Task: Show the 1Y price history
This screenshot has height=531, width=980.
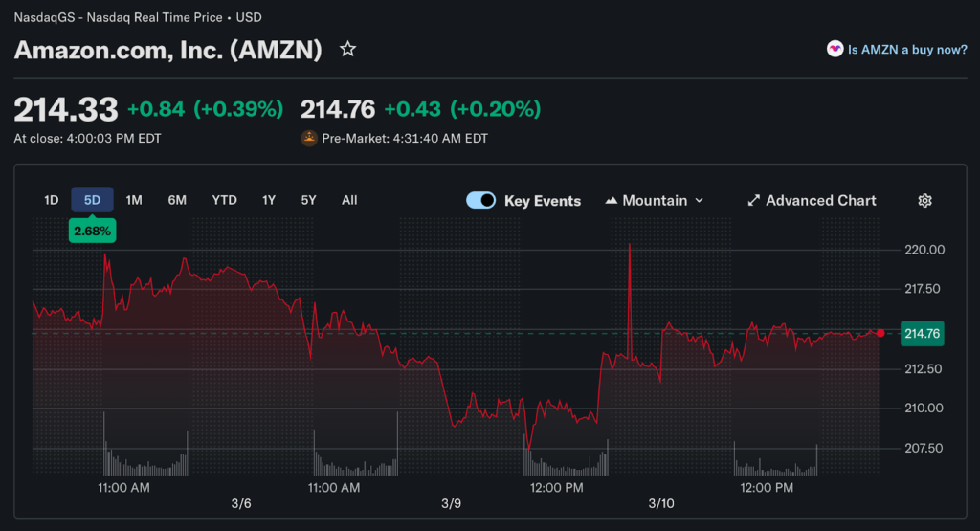Action: pos(269,200)
